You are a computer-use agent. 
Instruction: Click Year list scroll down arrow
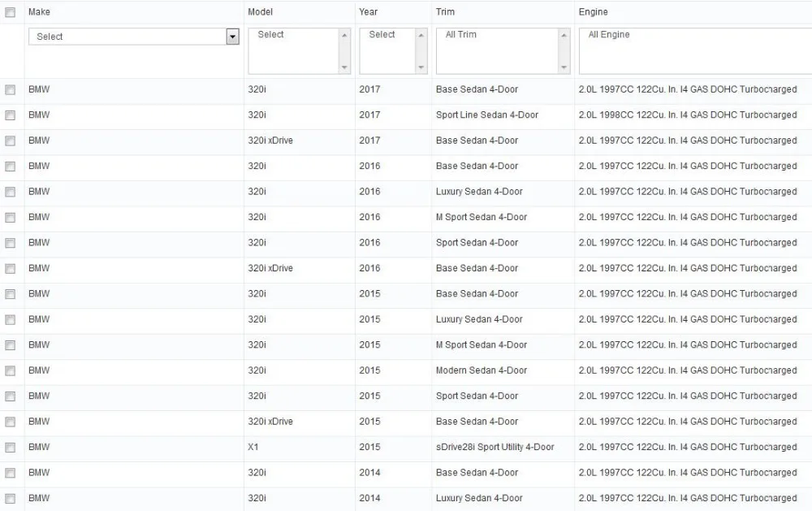421,67
